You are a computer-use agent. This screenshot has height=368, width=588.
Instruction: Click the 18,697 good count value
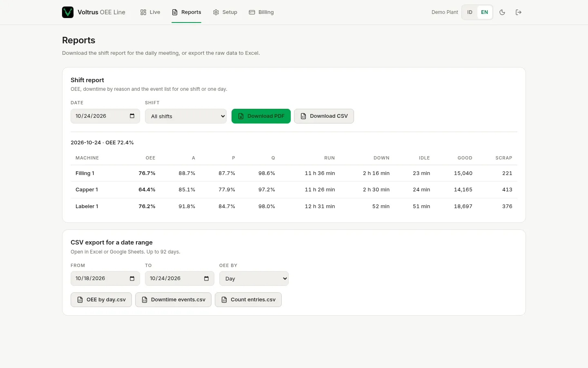pos(463,206)
